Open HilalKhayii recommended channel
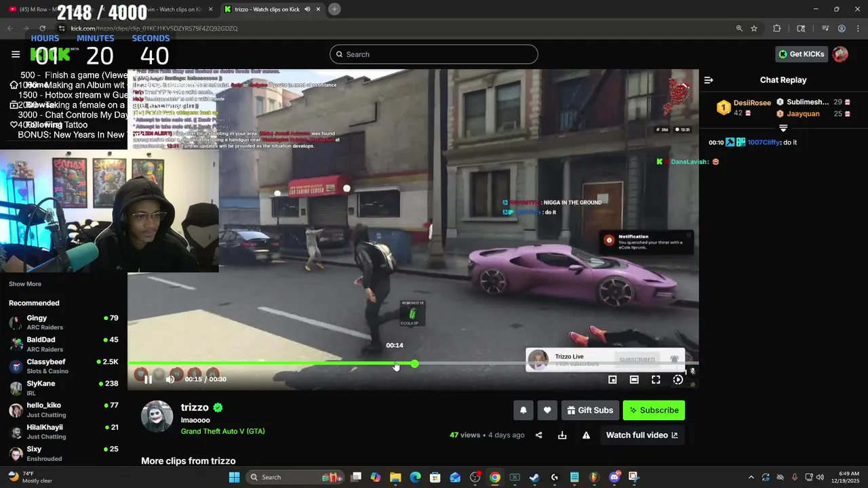This screenshot has height=488, width=868. (63, 431)
